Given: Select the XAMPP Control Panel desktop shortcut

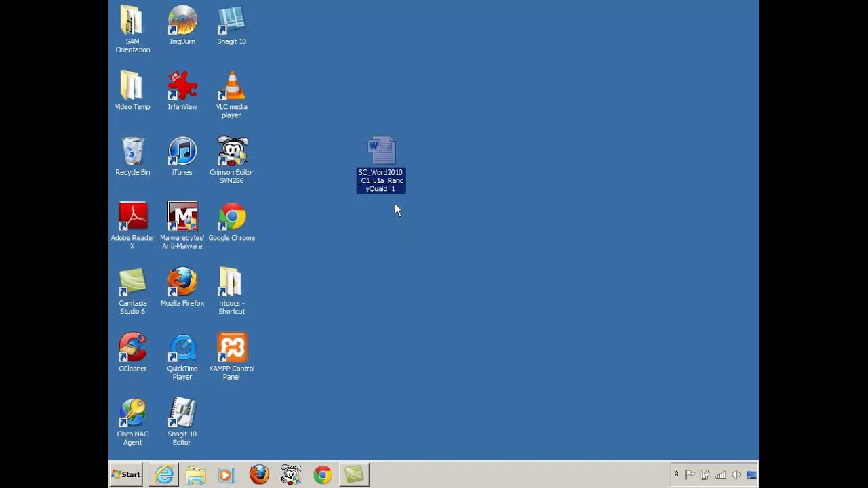Looking at the screenshot, I should [x=231, y=357].
